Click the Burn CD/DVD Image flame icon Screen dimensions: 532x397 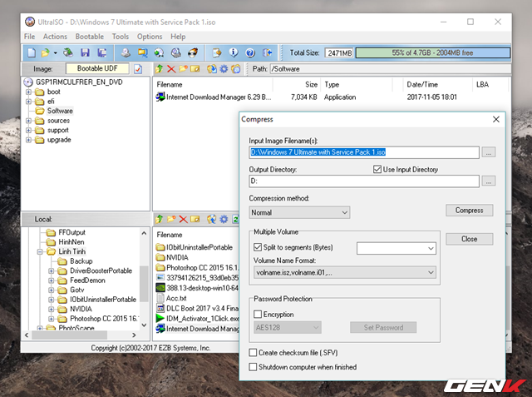(193, 52)
